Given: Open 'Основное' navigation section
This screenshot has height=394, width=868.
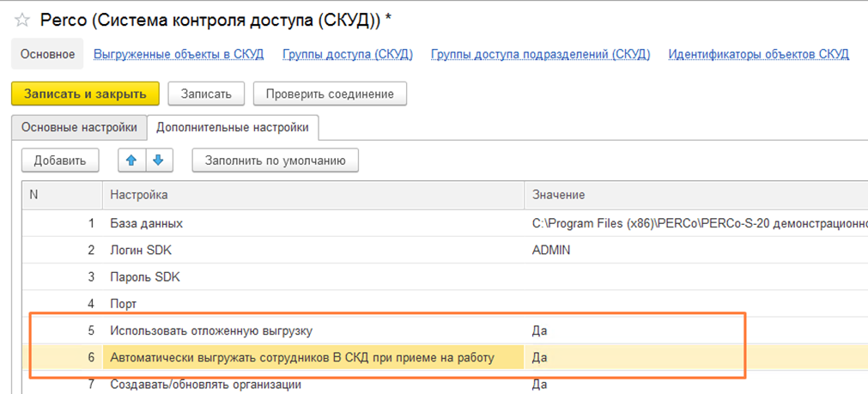Looking at the screenshot, I should point(47,54).
